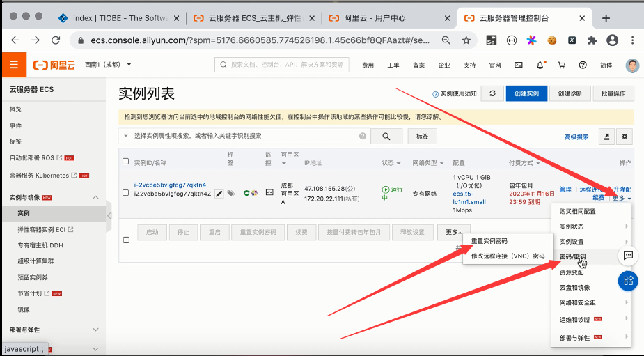This screenshot has width=644, height=356.
Task: Open the 实例使用须知 link
Action: coord(455,94)
